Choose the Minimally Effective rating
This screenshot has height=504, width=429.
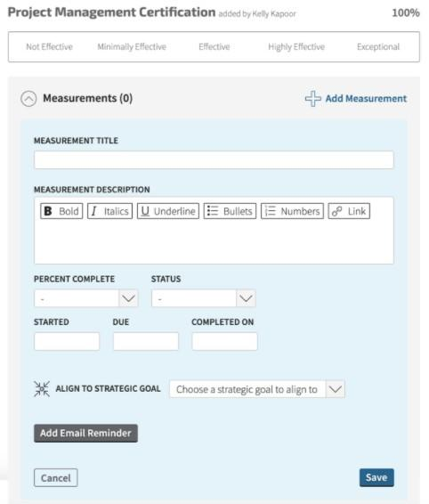[x=132, y=47]
